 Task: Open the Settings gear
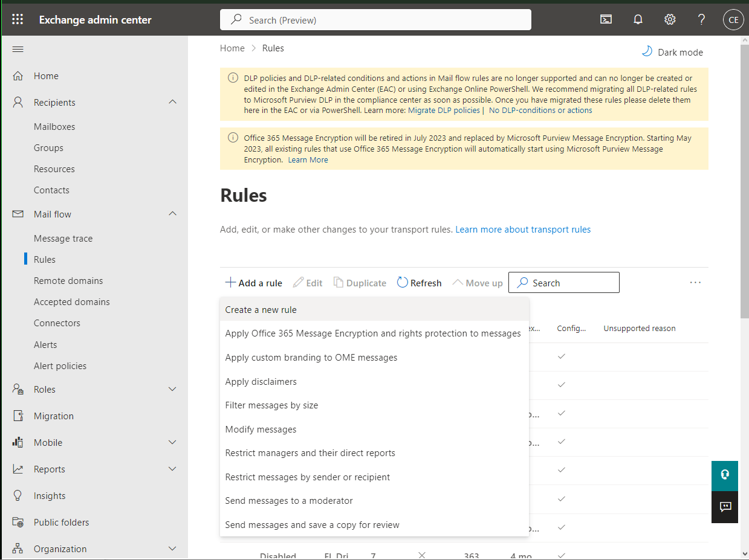click(670, 19)
